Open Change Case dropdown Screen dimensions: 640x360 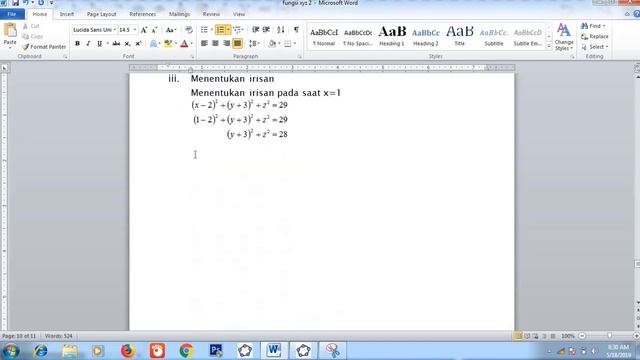click(171, 30)
